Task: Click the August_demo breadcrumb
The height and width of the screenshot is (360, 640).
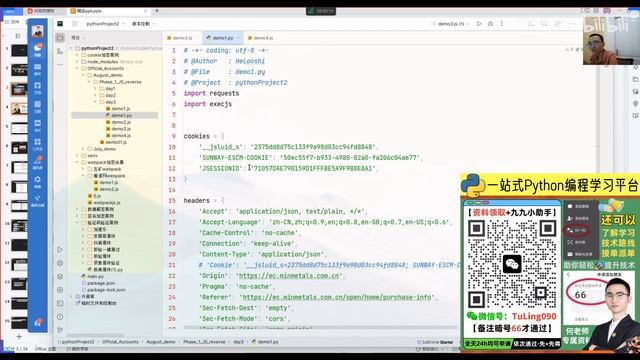Action: point(161,342)
